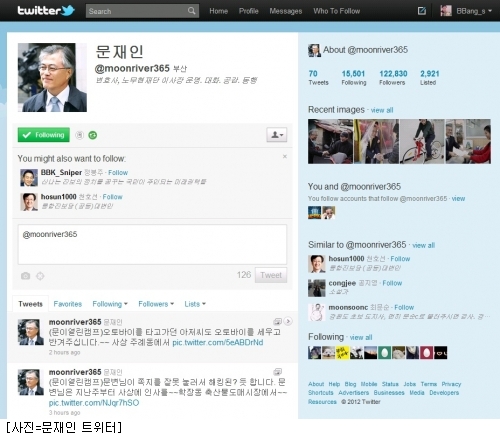Click the @moonriver365 tweet compose box
Viewport: 500px width, 439px height.
click(x=152, y=244)
